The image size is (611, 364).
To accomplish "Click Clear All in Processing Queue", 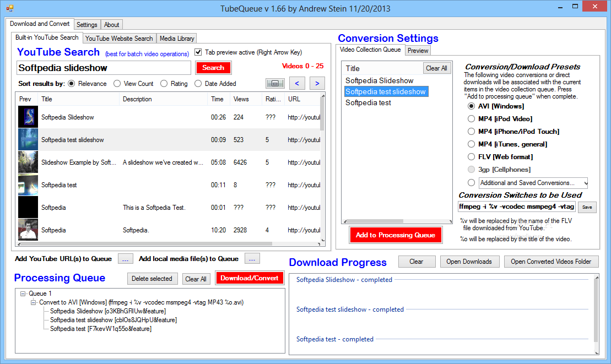I will point(196,279).
